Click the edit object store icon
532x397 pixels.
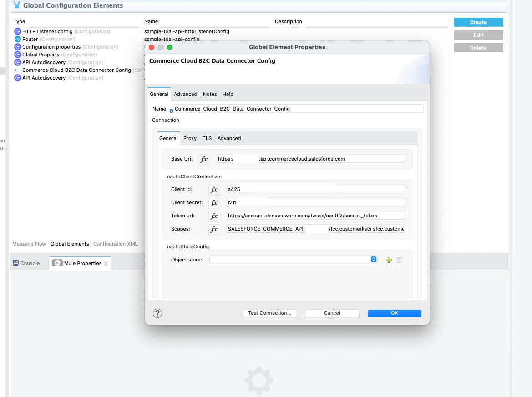[x=399, y=260]
